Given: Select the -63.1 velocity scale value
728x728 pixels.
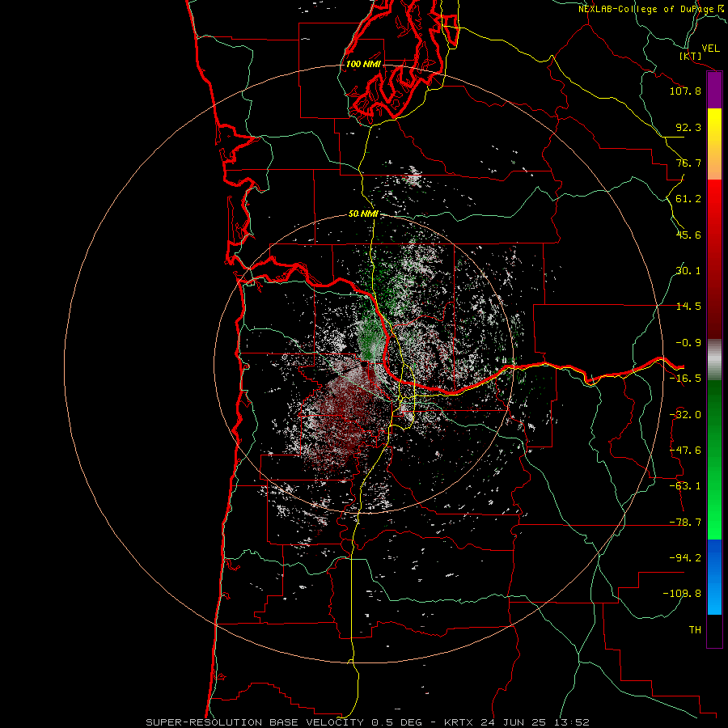Looking at the screenshot, I should [x=685, y=487].
